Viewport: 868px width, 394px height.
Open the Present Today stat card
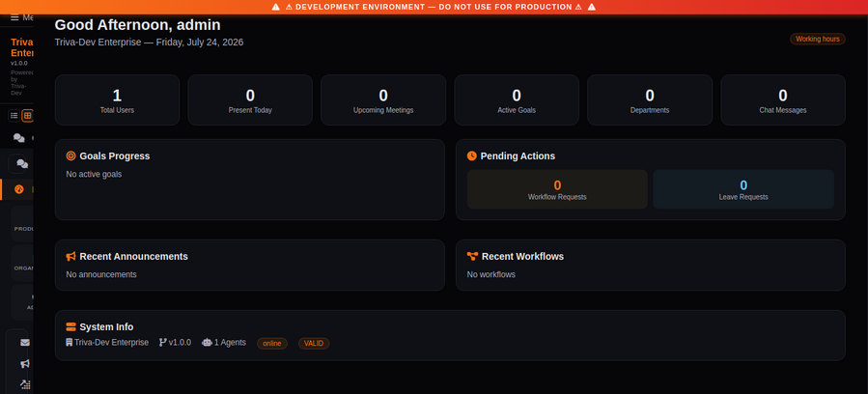250,100
